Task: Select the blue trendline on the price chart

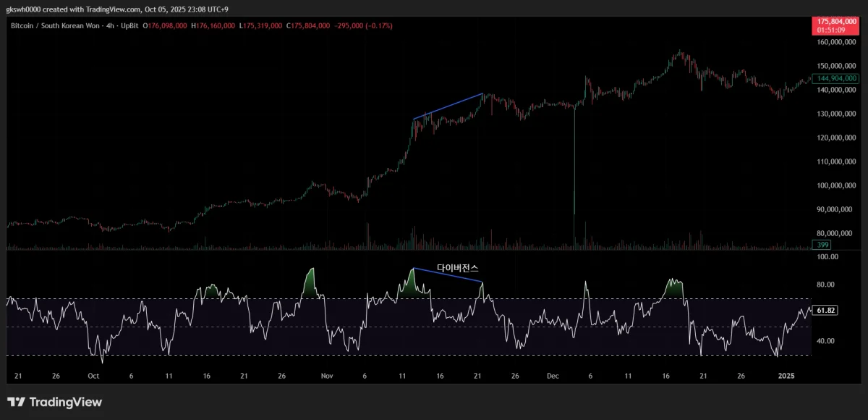Action: pyautogui.click(x=448, y=106)
